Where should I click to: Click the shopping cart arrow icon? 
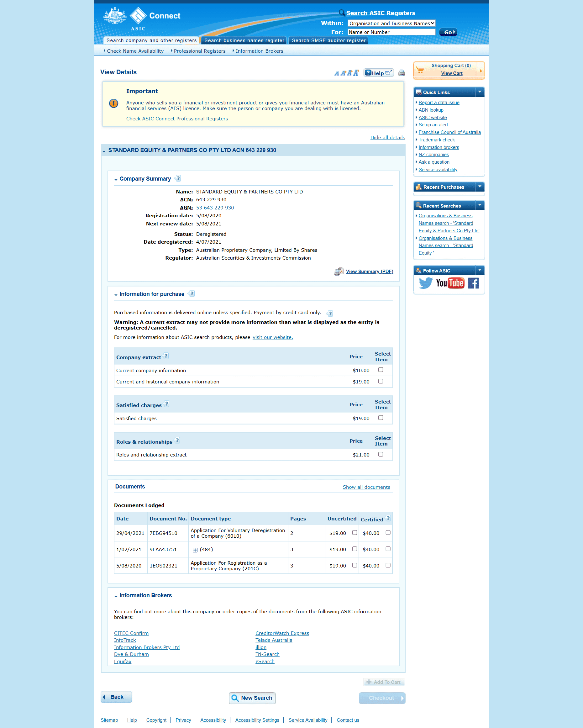481,71
